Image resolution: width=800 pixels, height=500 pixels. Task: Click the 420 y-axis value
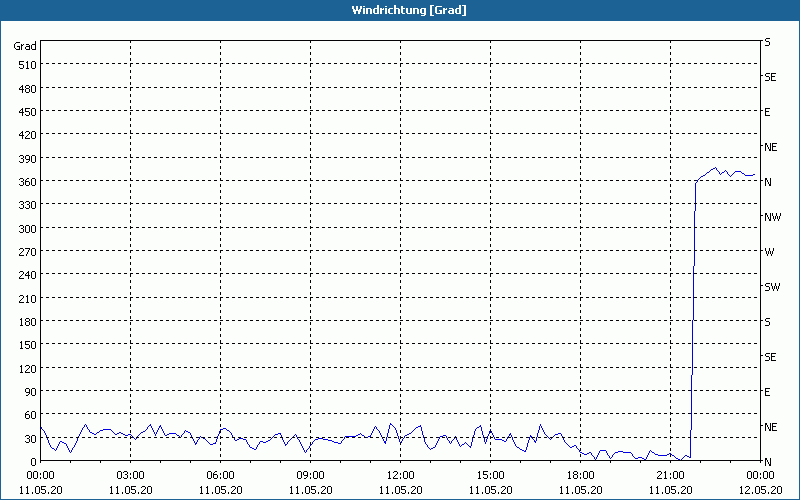point(28,135)
